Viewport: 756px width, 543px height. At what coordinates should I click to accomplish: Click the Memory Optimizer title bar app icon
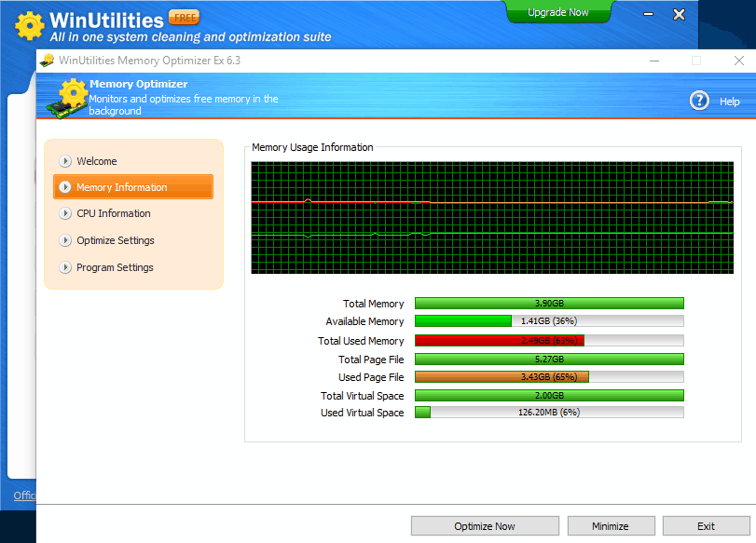48,61
